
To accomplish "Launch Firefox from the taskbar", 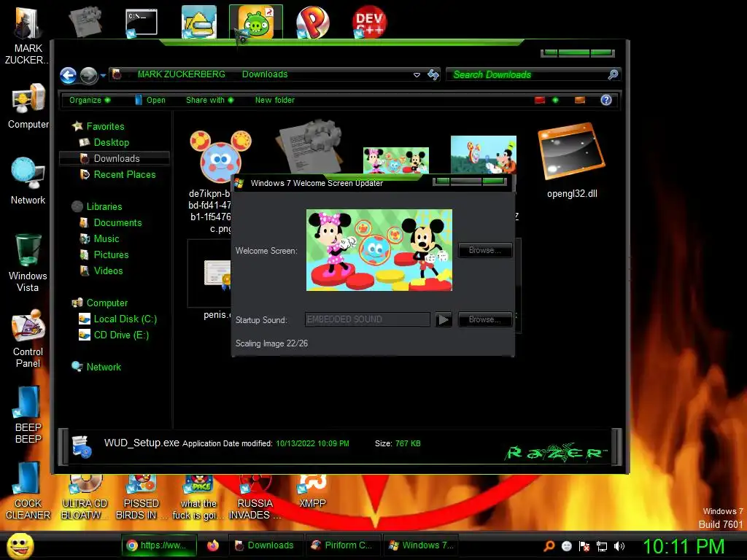I will (213, 545).
